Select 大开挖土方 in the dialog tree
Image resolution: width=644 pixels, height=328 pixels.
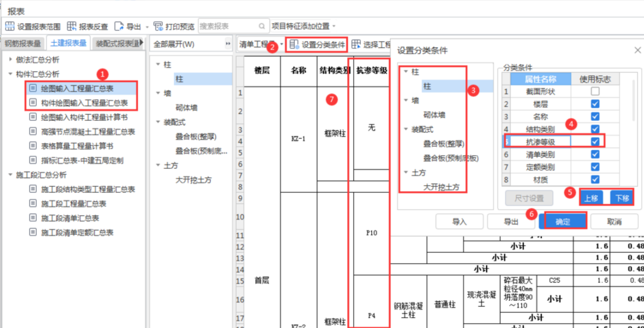point(441,187)
